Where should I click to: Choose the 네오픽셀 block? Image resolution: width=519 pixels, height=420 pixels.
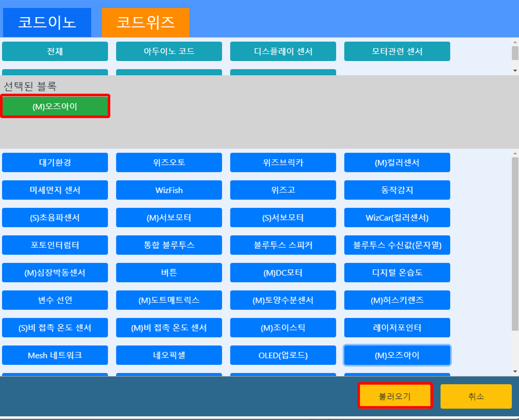click(x=169, y=355)
